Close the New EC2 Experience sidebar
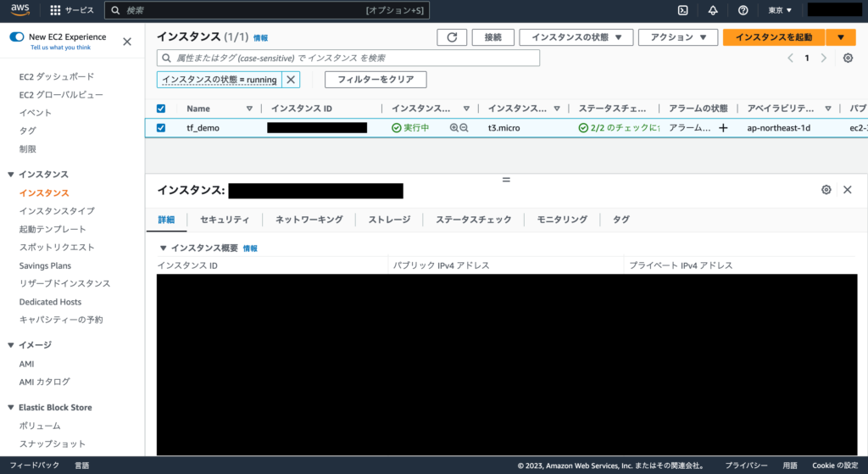The height and width of the screenshot is (474, 868). point(127,42)
